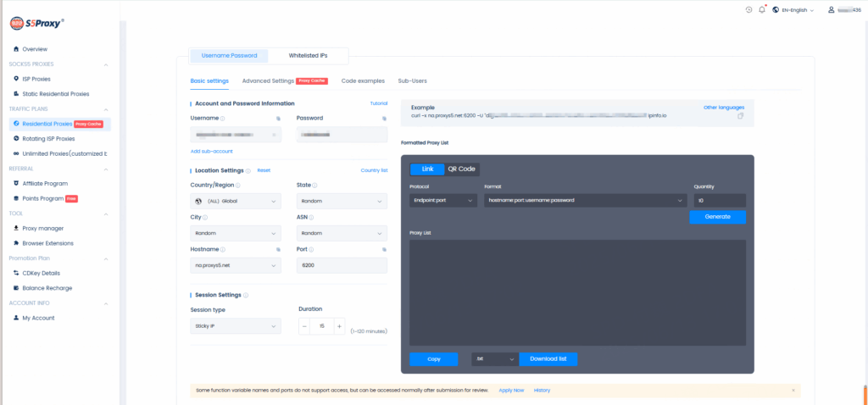Collapse the TRAFFIC PLANS section
The image size is (868, 405).
106,109
